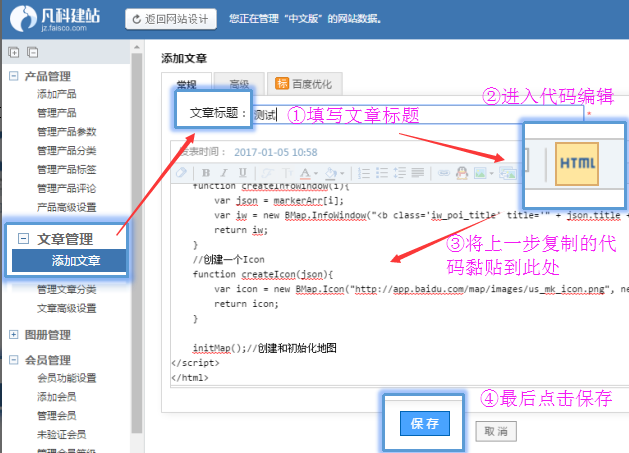Toggle italic formatting in editor toolbar
The image size is (629, 453).
click(x=224, y=173)
